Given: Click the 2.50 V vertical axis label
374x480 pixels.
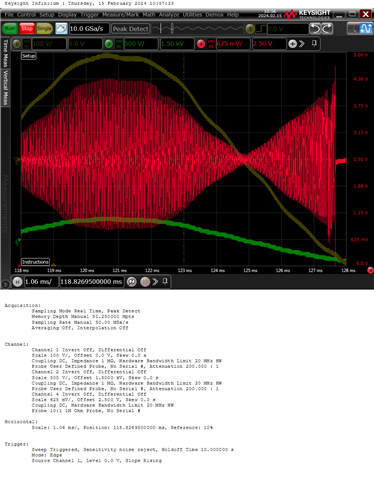Looking at the screenshot, I should click(361, 159).
